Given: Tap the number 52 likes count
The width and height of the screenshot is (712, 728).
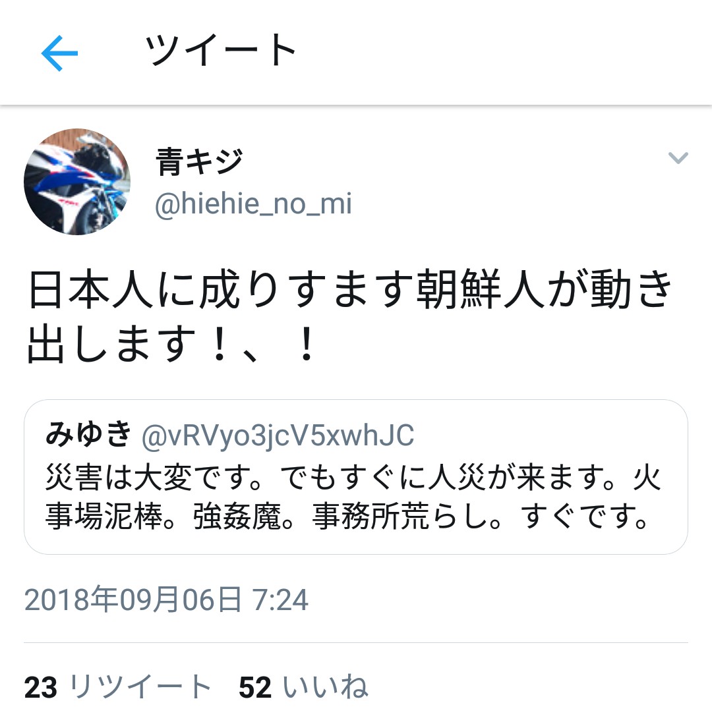Looking at the screenshot, I should 255,688.
